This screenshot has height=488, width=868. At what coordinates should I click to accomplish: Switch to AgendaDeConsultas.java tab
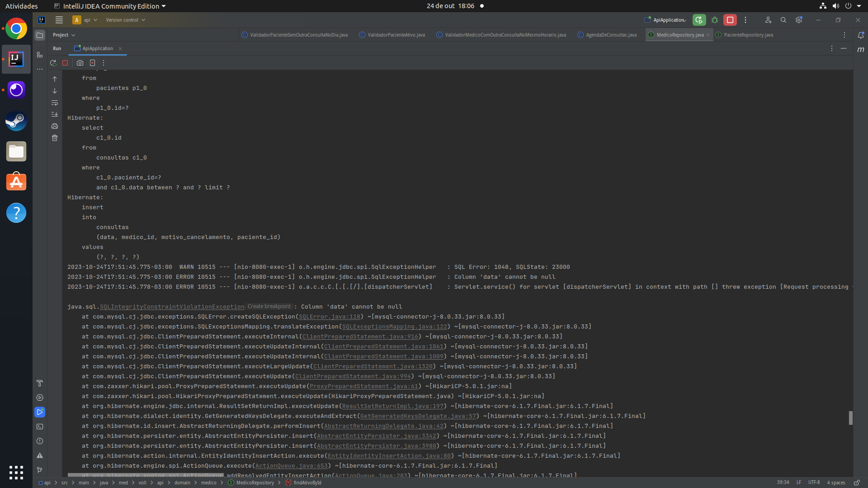(x=607, y=35)
